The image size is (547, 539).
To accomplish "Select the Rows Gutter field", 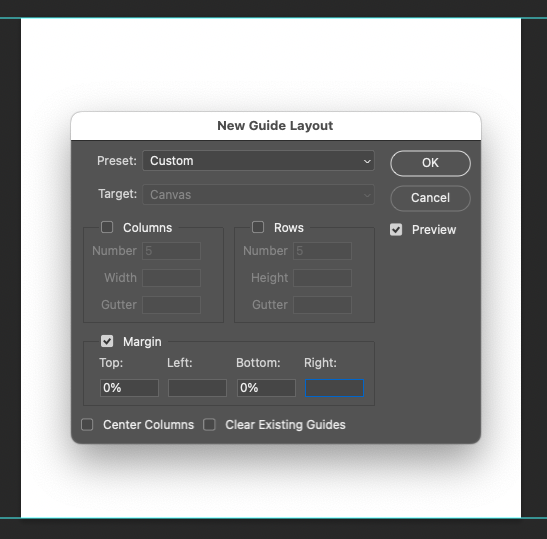I will (322, 305).
